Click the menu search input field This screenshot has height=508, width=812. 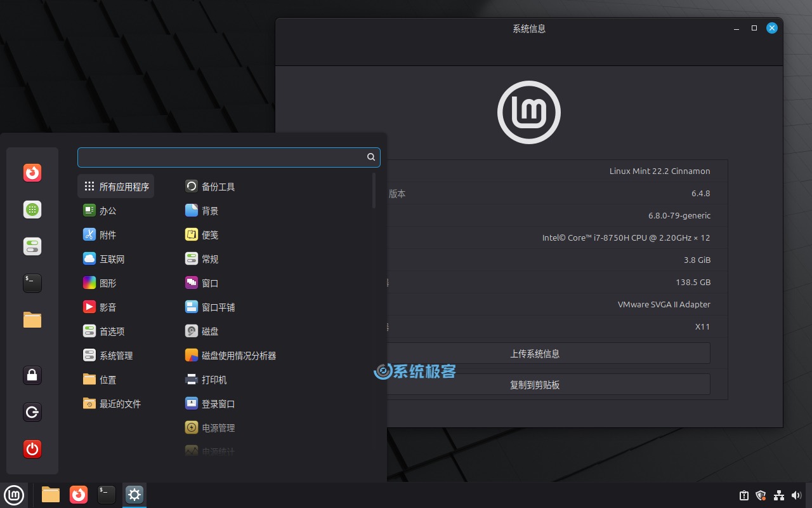[x=229, y=157]
